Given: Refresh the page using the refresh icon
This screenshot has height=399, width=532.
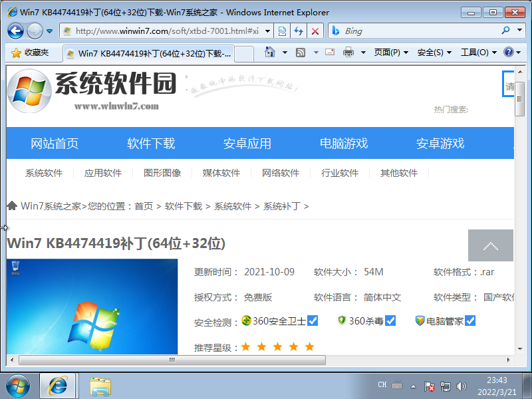Looking at the screenshot, I should (297, 31).
